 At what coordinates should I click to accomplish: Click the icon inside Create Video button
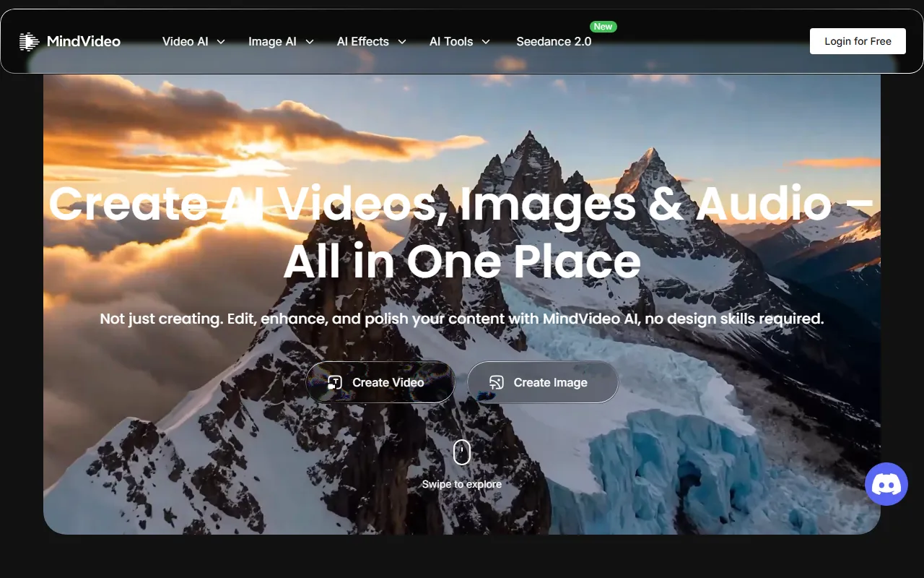coord(335,382)
